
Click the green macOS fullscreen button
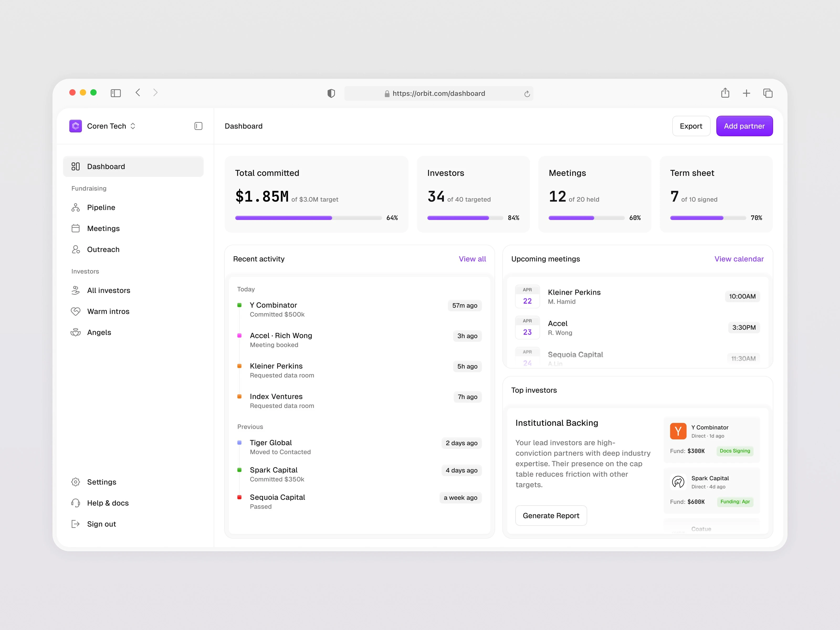coord(93,93)
